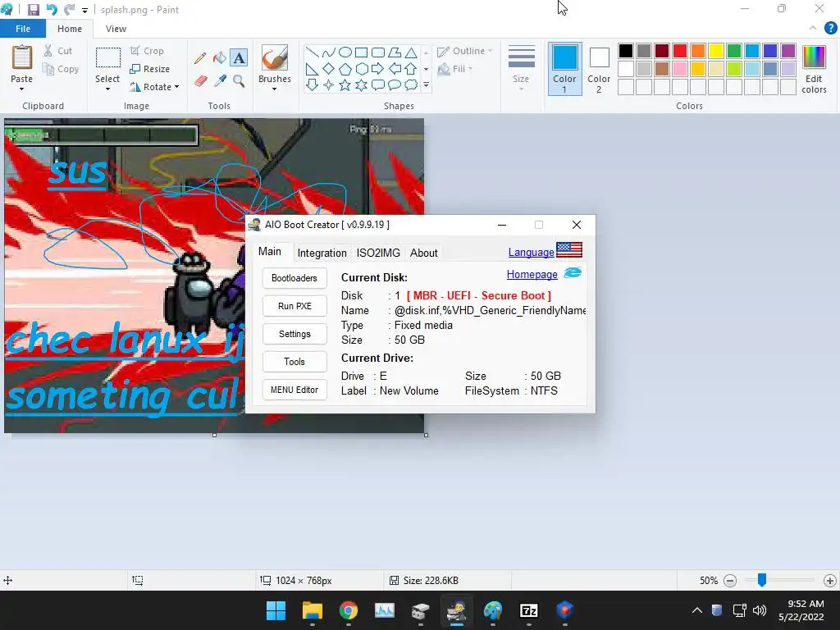Pick the yellow color swatch

tap(715, 51)
